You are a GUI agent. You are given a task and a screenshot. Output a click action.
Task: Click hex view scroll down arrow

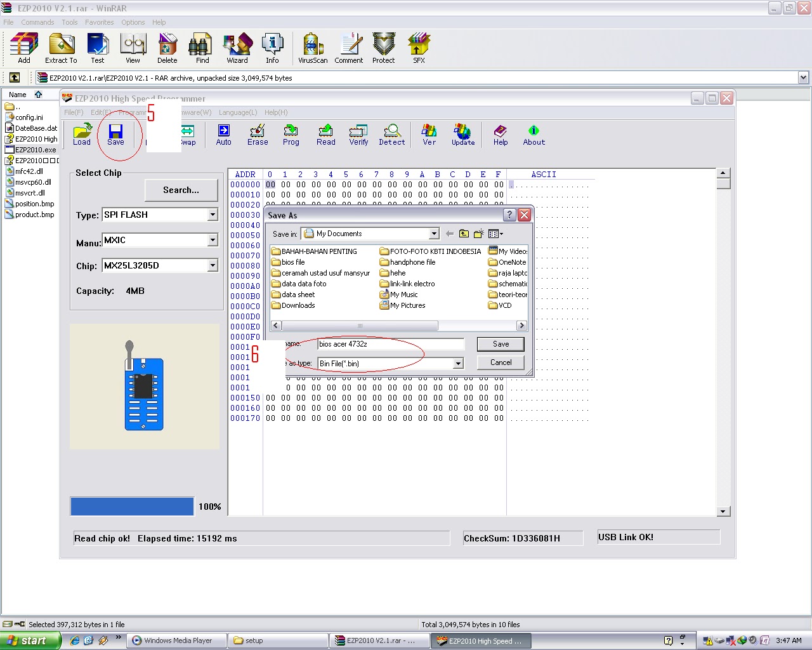pos(723,511)
